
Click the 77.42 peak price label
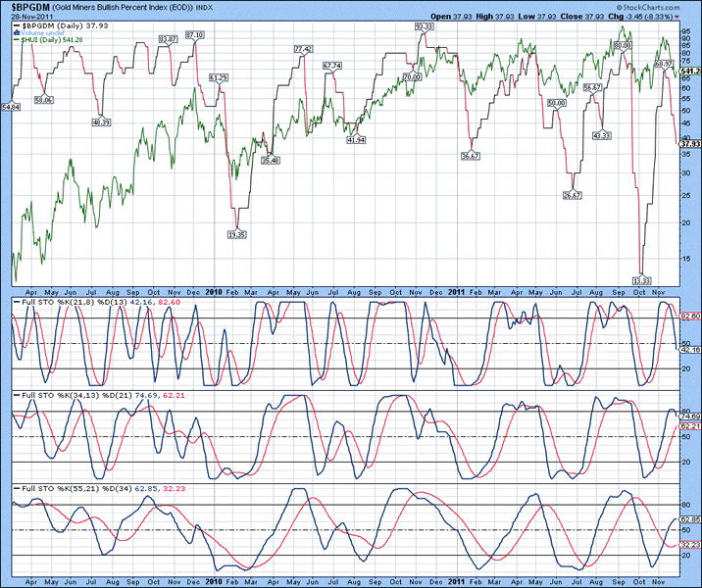click(303, 49)
